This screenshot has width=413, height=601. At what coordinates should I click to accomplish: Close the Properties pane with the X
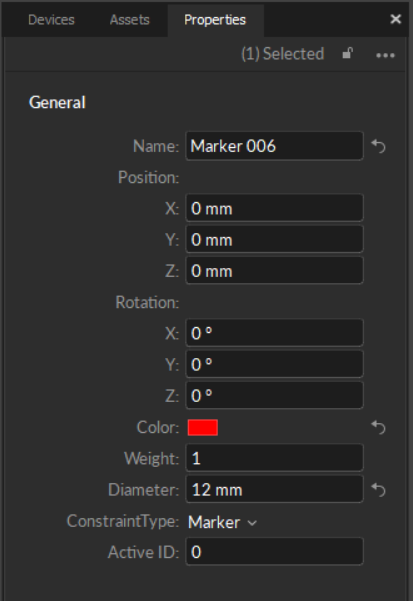(395, 19)
